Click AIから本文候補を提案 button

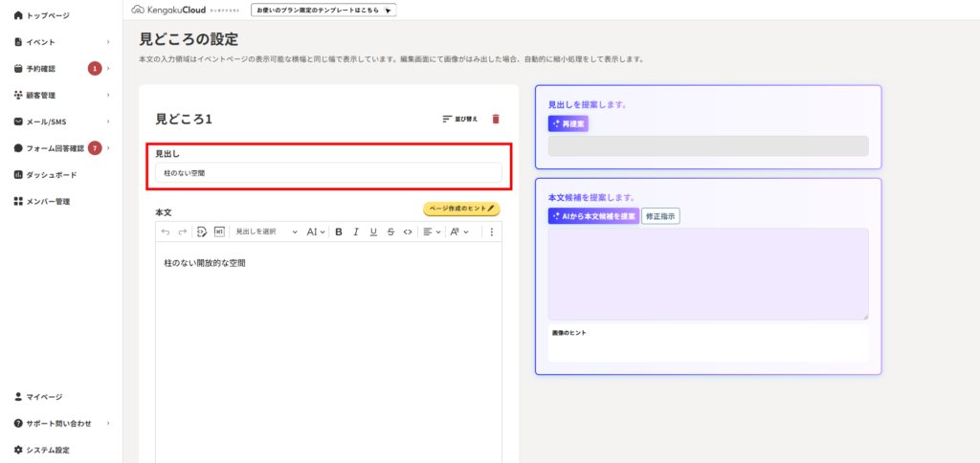point(593,216)
